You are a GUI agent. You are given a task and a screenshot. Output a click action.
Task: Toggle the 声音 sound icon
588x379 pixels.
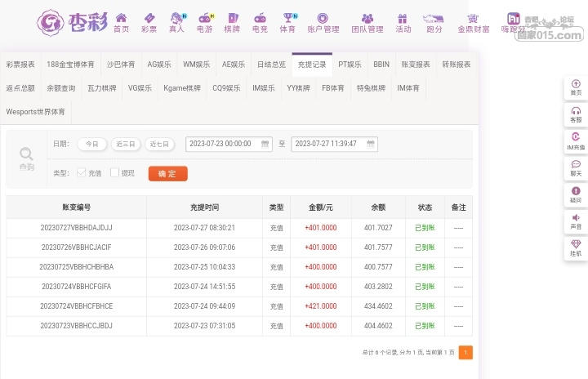pyautogui.click(x=576, y=217)
